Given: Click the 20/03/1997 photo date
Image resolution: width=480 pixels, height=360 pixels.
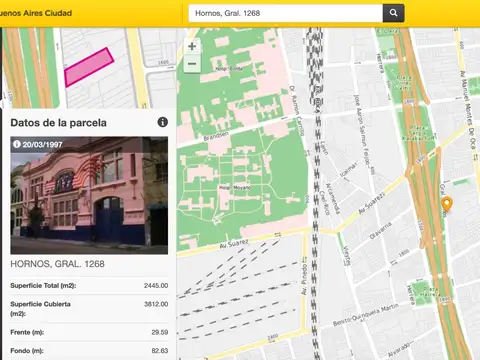Looking at the screenshot, I should 42,144.
